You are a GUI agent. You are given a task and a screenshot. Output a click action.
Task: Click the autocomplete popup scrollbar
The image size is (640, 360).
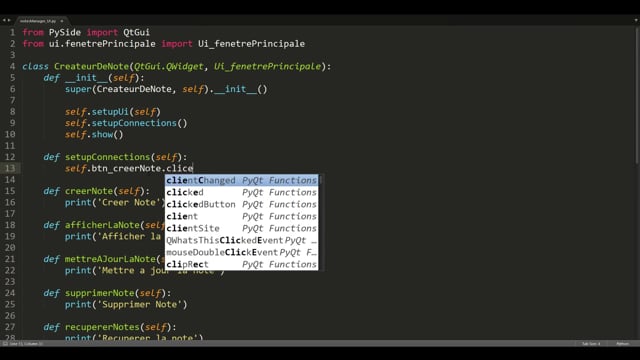click(320, 222)
